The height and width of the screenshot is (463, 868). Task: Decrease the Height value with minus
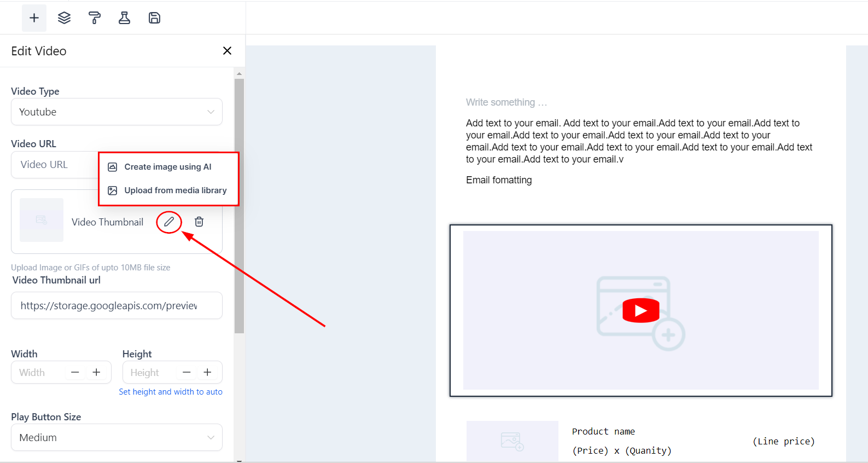point(187,373)
